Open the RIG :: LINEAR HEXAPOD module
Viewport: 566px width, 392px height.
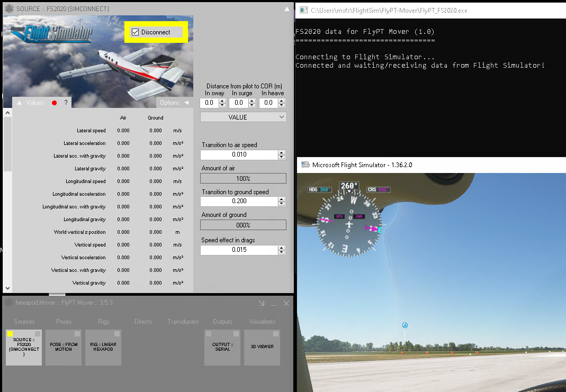point(103,348)
